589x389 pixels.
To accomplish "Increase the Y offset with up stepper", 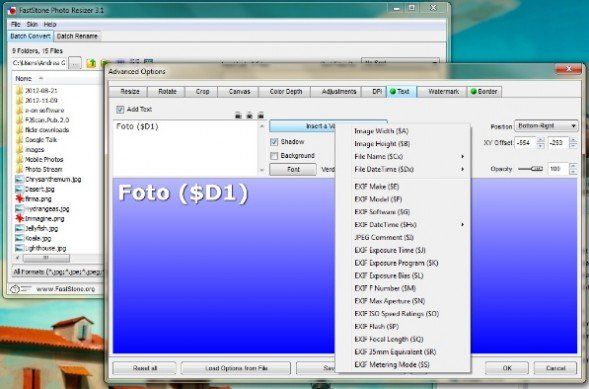I will [573, 140].
